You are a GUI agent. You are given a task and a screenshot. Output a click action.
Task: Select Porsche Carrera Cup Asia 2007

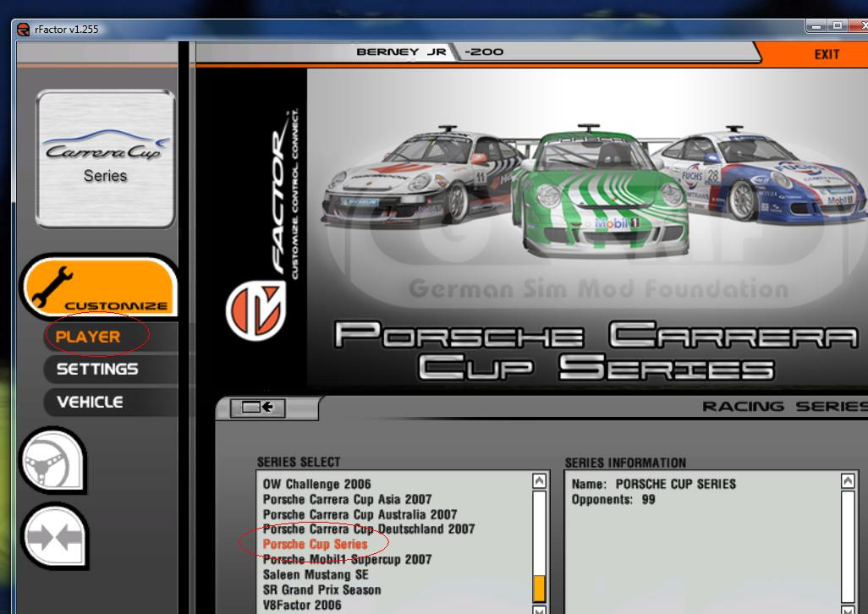(x=347, y=500)
